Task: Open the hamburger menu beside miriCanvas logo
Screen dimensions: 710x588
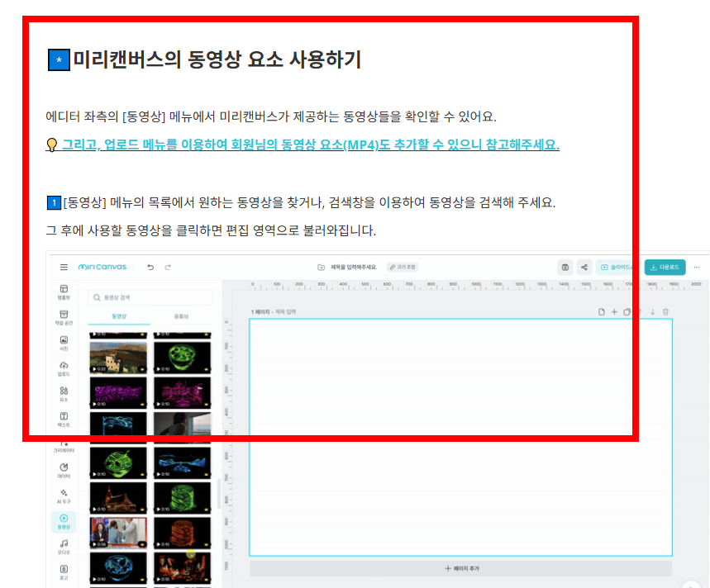Action: [x=64, y=266]
